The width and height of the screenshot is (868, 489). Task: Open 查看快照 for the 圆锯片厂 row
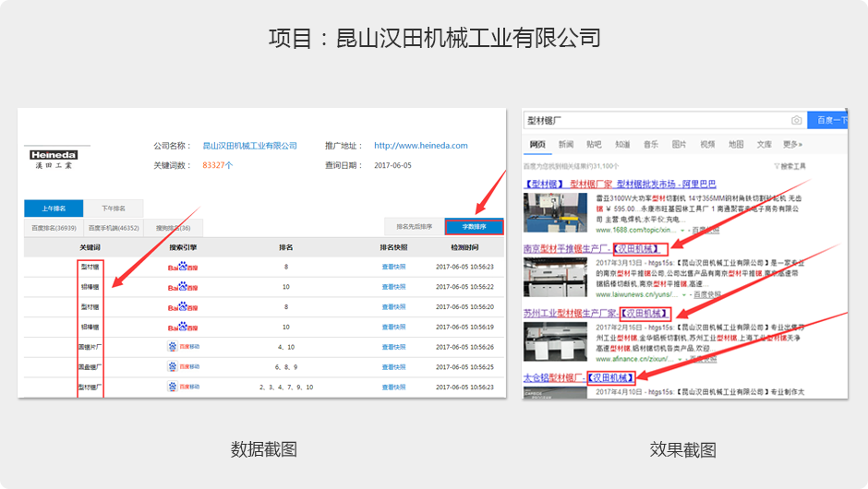pyautogui.click(x=393, y=347)
